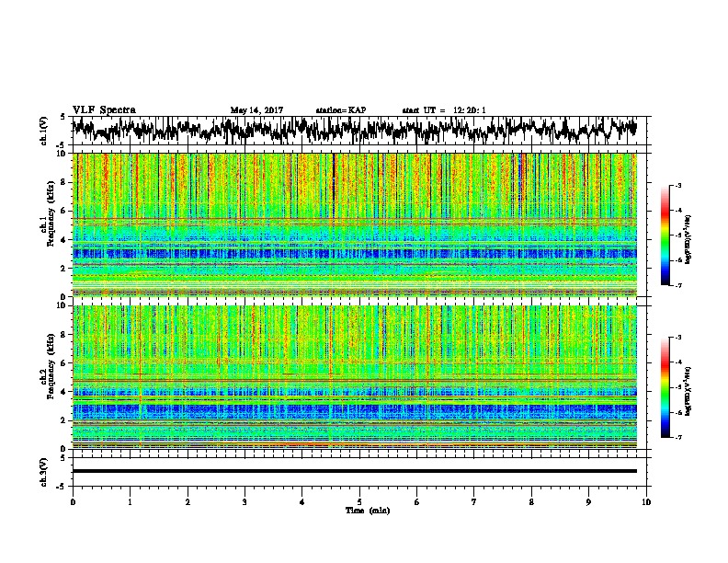Click the color scale bar beside ch.1 spectrogram
The width and height of the screenshot is (728, 563).
pyautogui.click(x=665, y=236)
